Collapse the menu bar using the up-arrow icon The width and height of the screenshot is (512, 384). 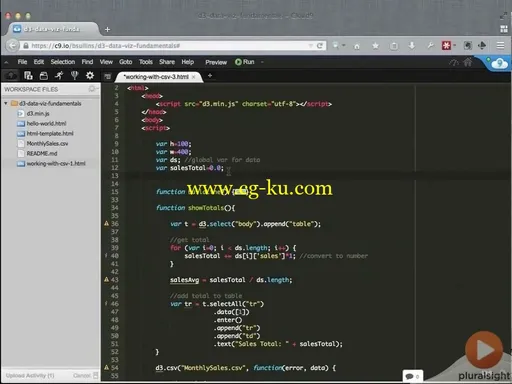pos(6,62)
